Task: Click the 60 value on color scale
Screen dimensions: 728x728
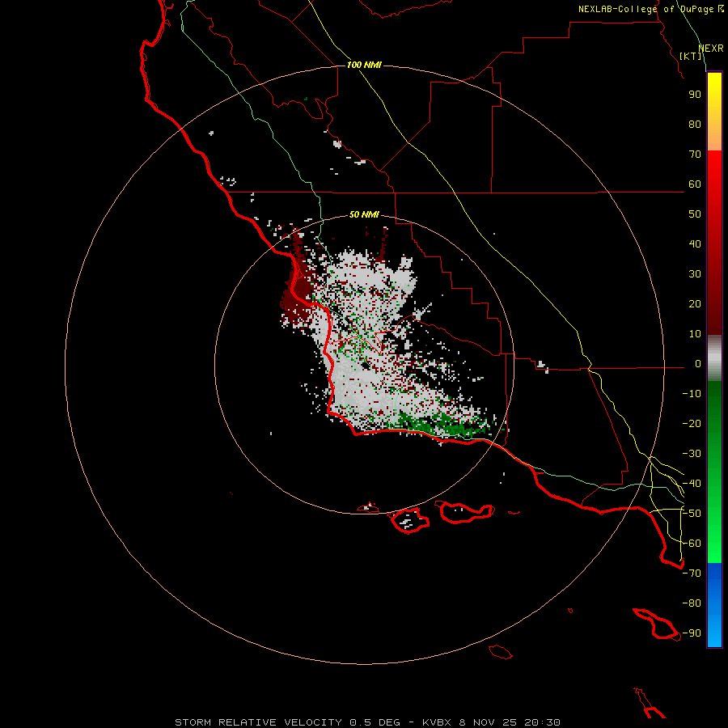Action: pyautogui.click(x=695, y=184)
